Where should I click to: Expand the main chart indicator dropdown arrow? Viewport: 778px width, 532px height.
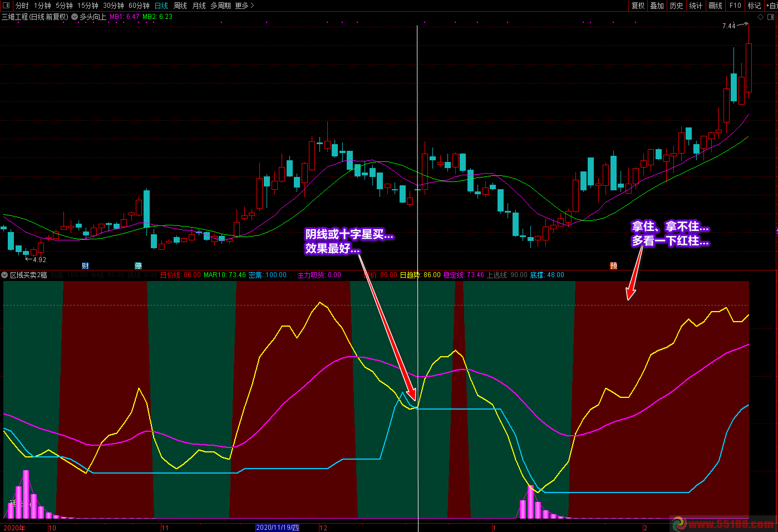point(75,17)
